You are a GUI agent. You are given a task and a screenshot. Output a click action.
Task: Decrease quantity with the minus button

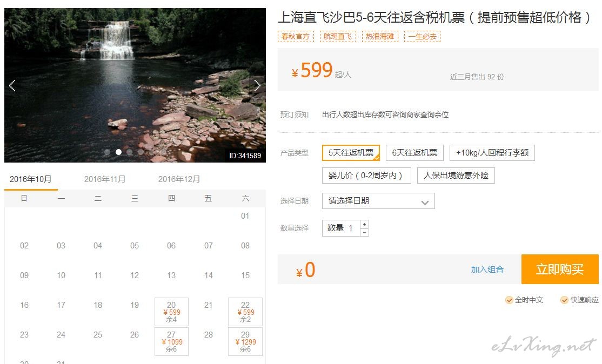pyautogui.click(x=364, y=232)
